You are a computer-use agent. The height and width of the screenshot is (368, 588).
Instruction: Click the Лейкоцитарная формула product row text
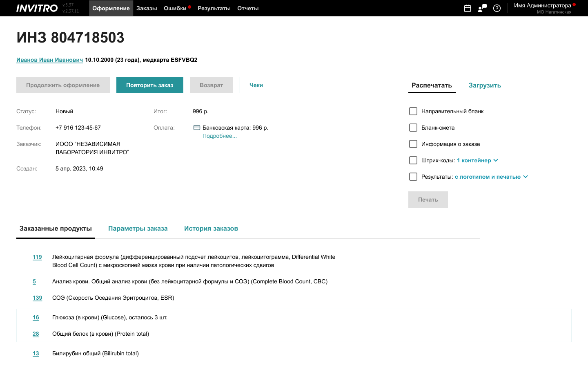point(194,261)
